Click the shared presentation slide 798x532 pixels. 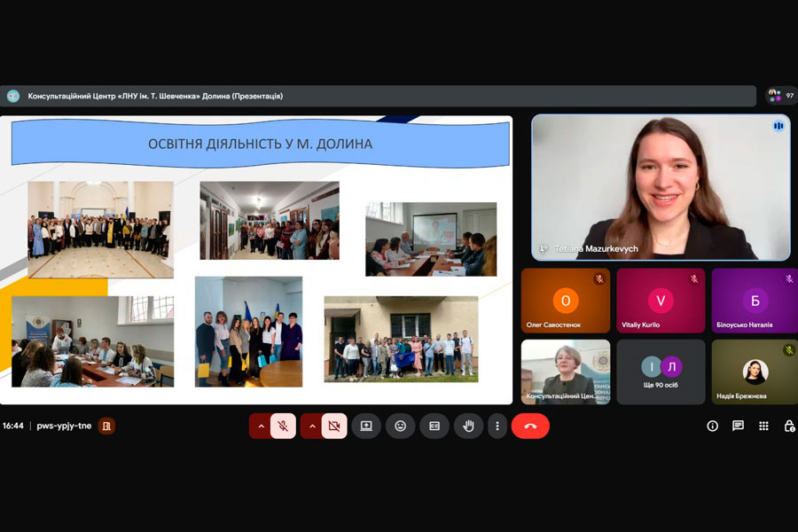(256, 260)
